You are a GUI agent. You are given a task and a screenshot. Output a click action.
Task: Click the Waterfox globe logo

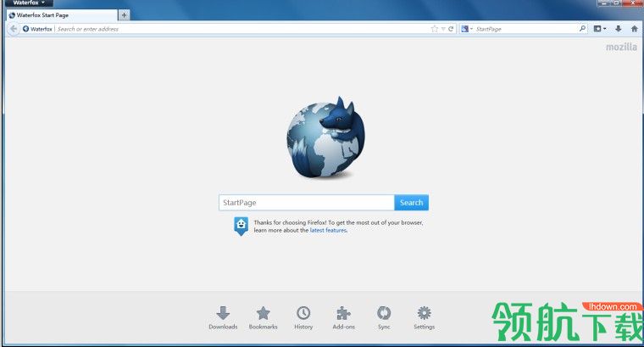[x=325, y=137]
